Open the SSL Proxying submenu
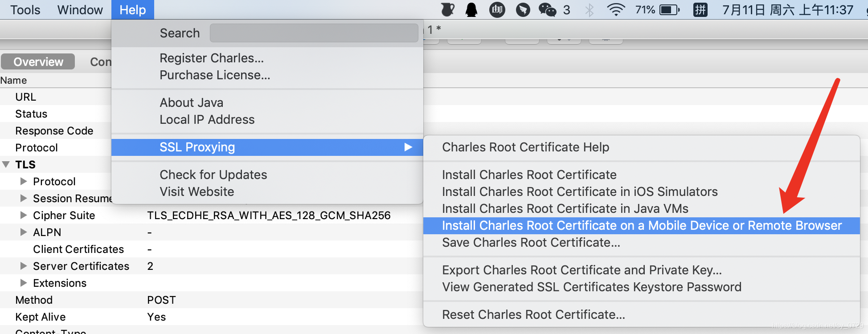The width and height of the screenshot is (868, 334). 267,147
